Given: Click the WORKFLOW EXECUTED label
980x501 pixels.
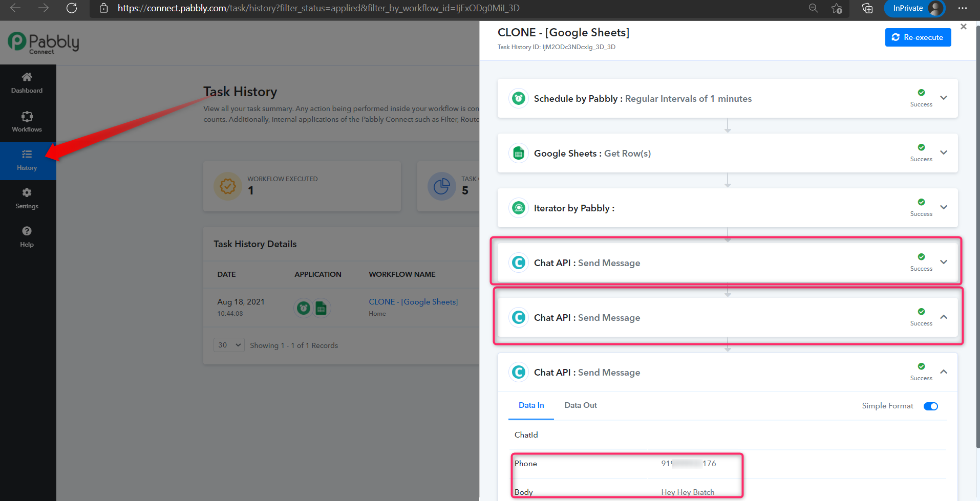Looking at the screenshot, I should click(283, 179).
